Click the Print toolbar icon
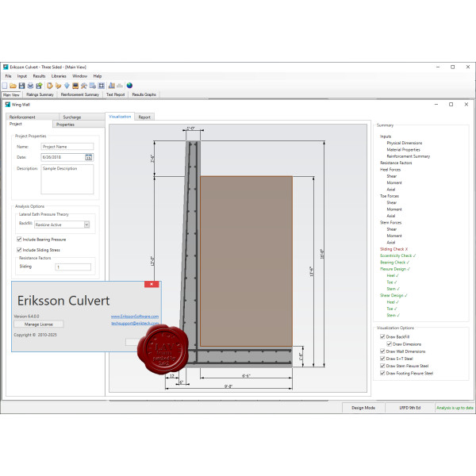The height and width of the screenshot is (476, 476). click(30, 86)
